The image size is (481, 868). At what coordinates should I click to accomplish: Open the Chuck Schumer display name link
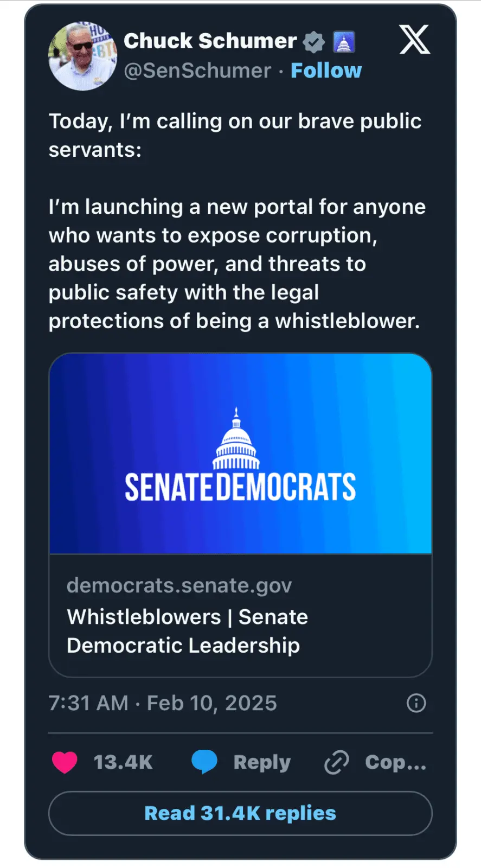coord(210,41)
